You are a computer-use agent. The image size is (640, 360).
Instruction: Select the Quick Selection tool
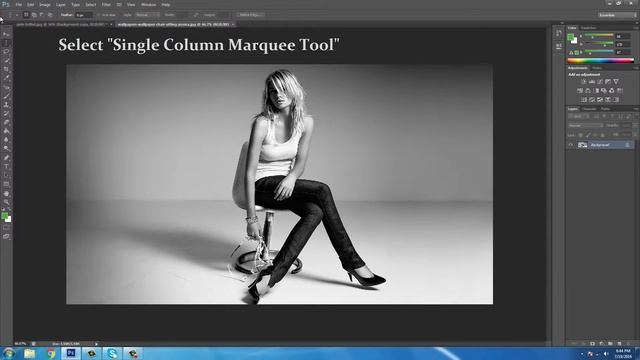[x=6, y=60]
